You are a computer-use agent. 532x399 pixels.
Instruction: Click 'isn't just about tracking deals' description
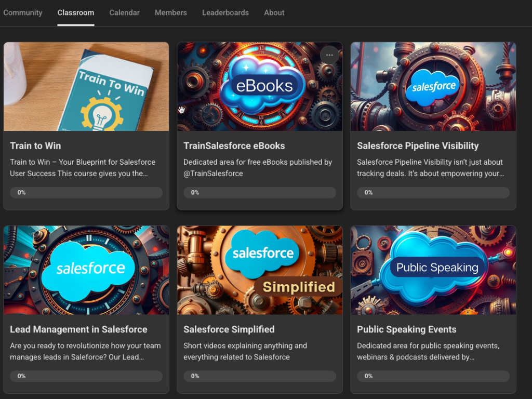430,168
